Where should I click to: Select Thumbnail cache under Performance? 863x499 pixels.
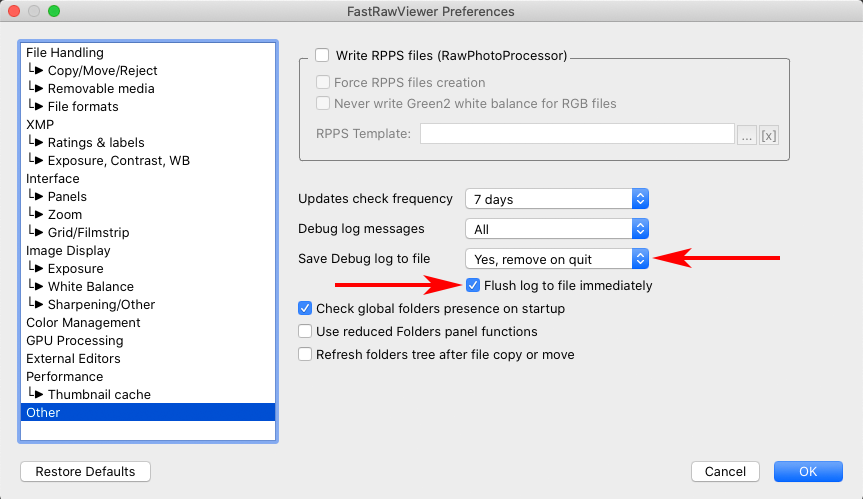click(x=99, y=394)
